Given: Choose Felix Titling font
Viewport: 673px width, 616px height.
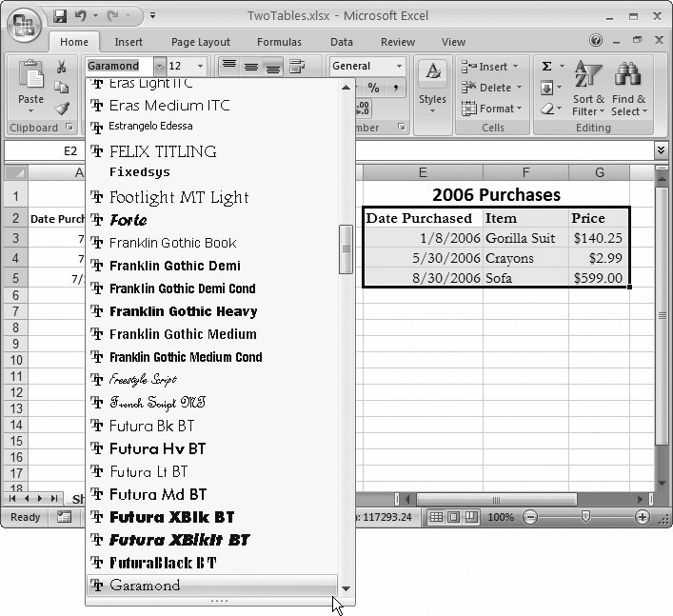Looking at the screenshot, I should (212, 151).
